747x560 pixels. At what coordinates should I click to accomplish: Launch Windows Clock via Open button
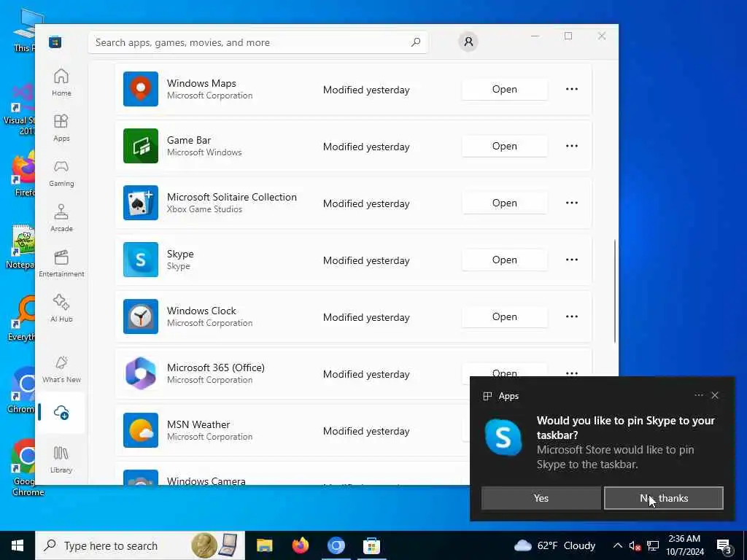pyautogui.click(x=505, y=316)
